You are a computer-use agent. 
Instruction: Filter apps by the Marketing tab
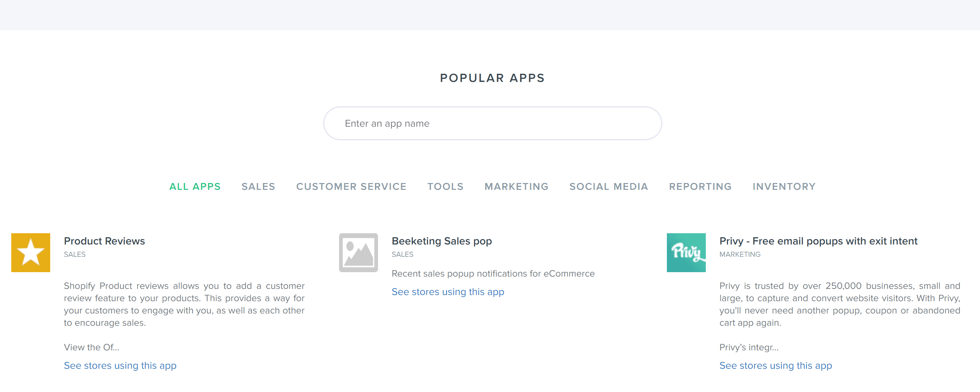[516, 186]
